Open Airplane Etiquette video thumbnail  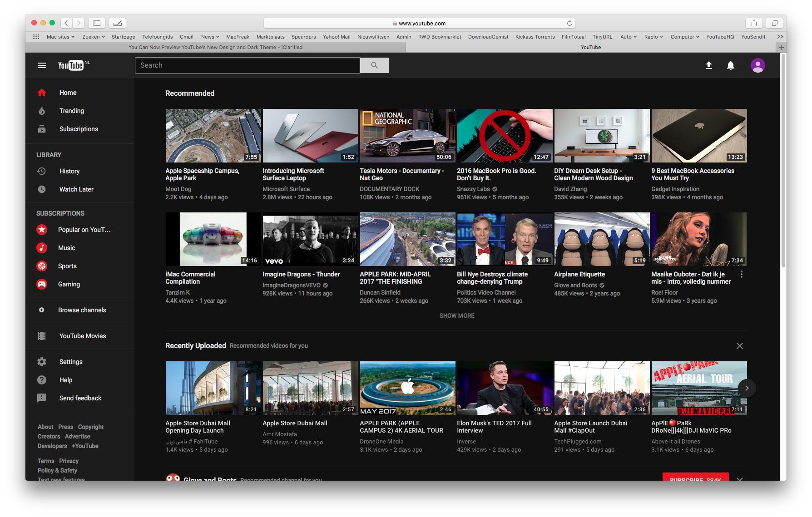[602, 239]
